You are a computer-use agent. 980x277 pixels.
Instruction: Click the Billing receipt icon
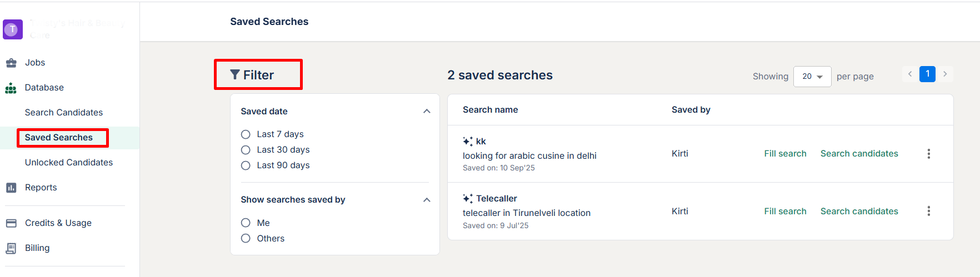point(11,248)
